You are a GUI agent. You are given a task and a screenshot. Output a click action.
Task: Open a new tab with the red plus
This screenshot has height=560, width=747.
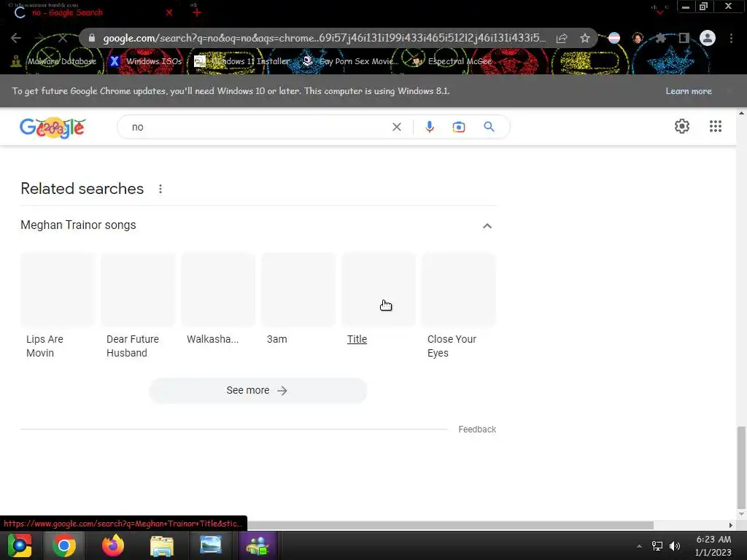pos(197,13)
